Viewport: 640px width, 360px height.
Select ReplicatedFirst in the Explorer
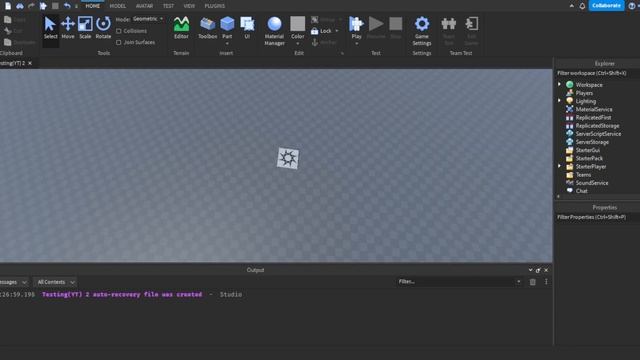593,118
